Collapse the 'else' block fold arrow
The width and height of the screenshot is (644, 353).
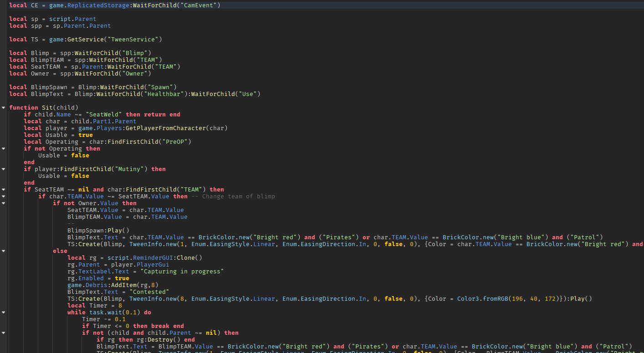pos(4,251)
